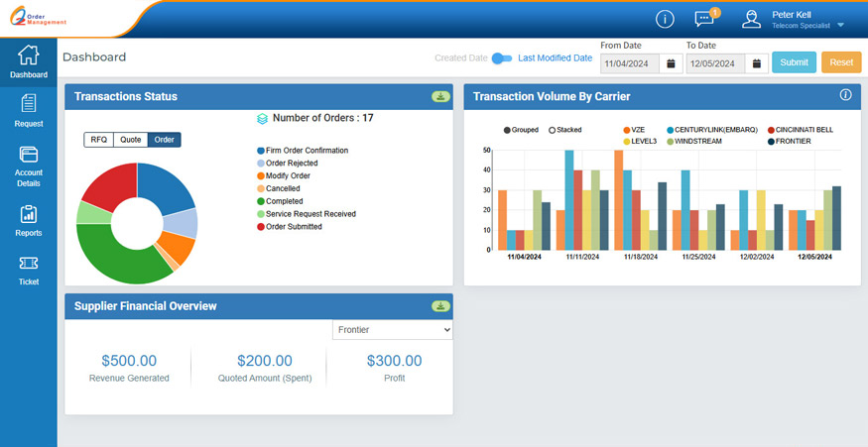This screenshot has width=868, height=447.
Task: Toggle Created Date / Last Modified Date switch
Action: click(x=503, y=58)
